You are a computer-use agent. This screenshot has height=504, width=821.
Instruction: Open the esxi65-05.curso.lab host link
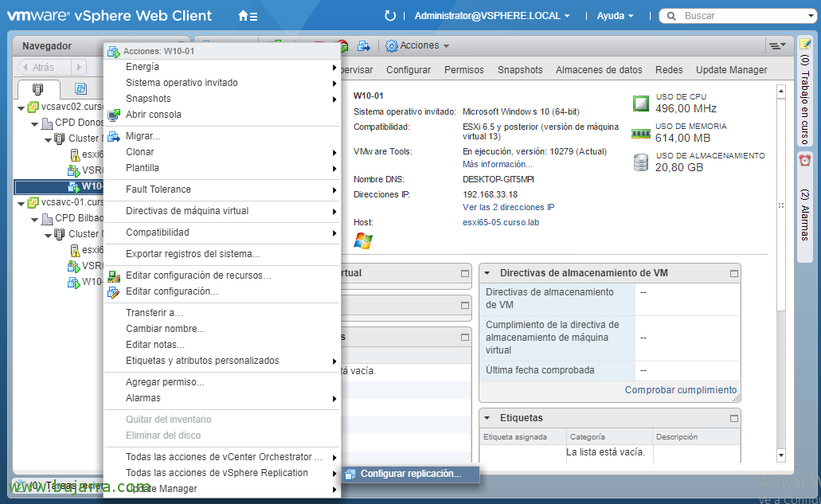pyautogui.click(x=501, y=222)
